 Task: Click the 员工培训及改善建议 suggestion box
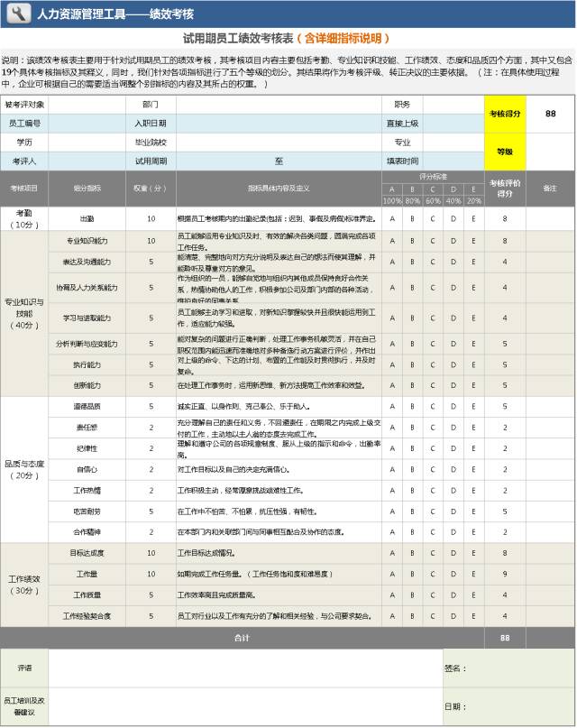point(243,706)
